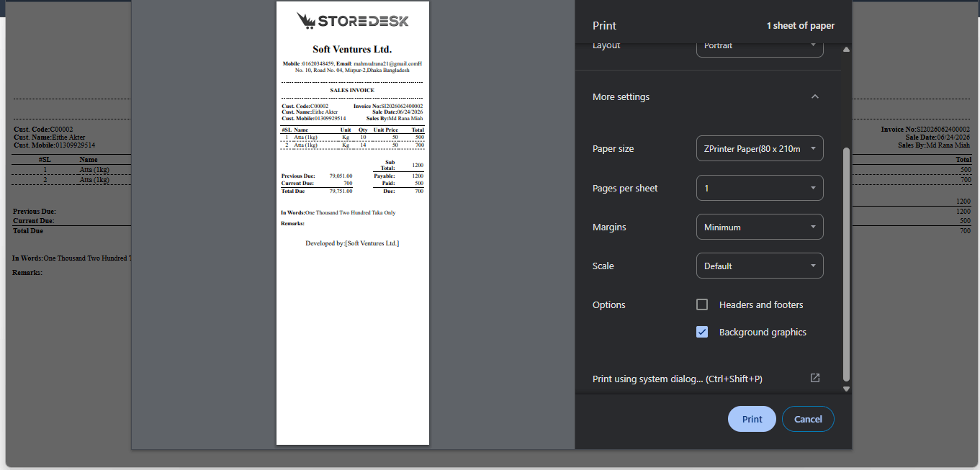Viewport: 980px width, 470px height.
Task: Click 'Cust. Code:C00002' on background page
Action: click(43, 130)
